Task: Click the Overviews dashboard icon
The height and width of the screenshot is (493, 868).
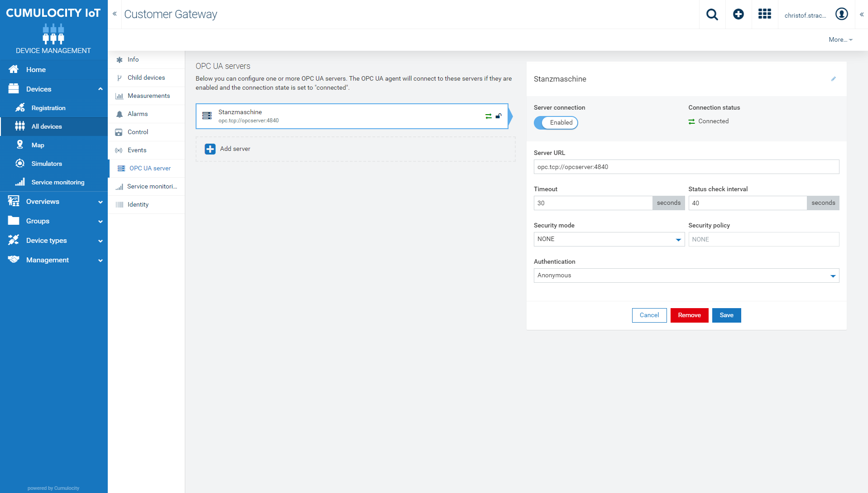Action: pos(14,201)
